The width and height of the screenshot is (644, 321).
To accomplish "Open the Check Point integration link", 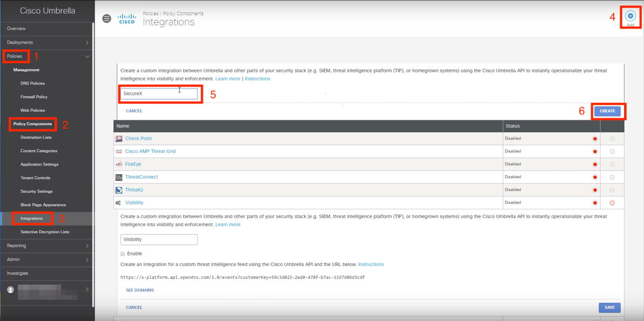I will (x=138, y=138).
